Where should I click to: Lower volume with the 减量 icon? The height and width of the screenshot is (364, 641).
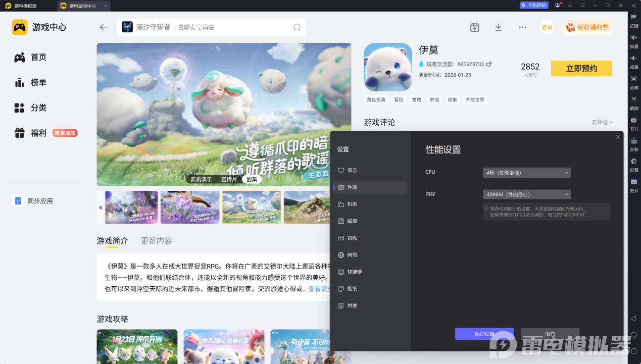coord(633,62)
